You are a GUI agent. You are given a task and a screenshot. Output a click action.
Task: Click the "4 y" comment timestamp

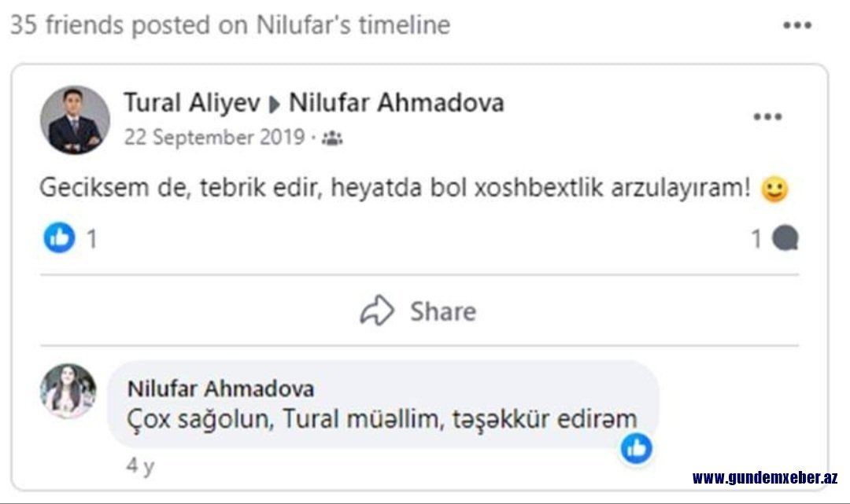click(140, 465)
